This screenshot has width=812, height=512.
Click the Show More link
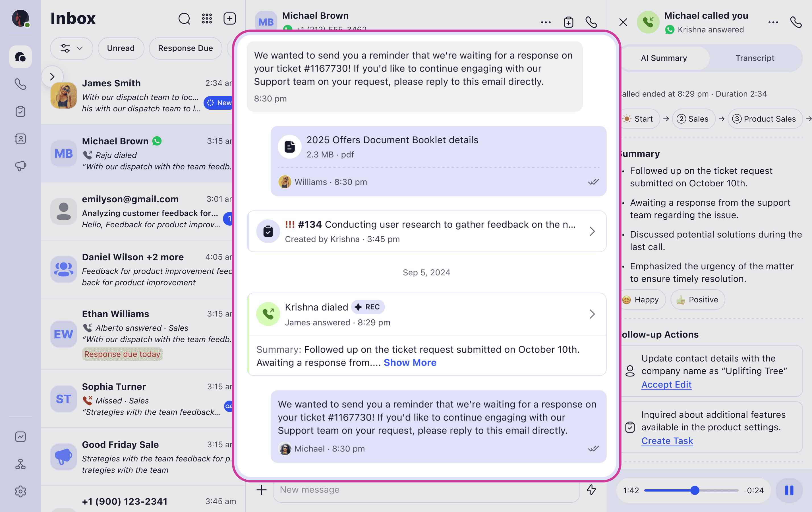(x=410, y=362)
